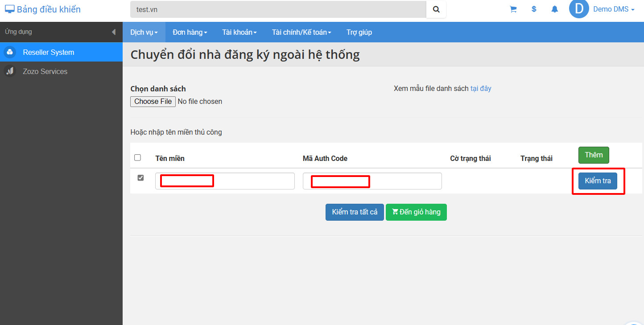Click the dollar sign balance icon
Viewport: 644px width, 325px height.
534,9
